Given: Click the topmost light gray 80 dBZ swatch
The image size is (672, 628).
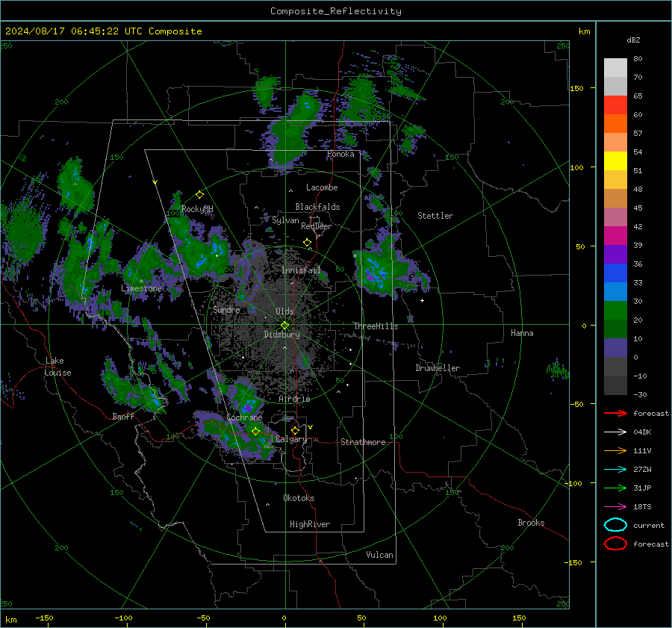Looking at the screenshot, I should [615, 68].
